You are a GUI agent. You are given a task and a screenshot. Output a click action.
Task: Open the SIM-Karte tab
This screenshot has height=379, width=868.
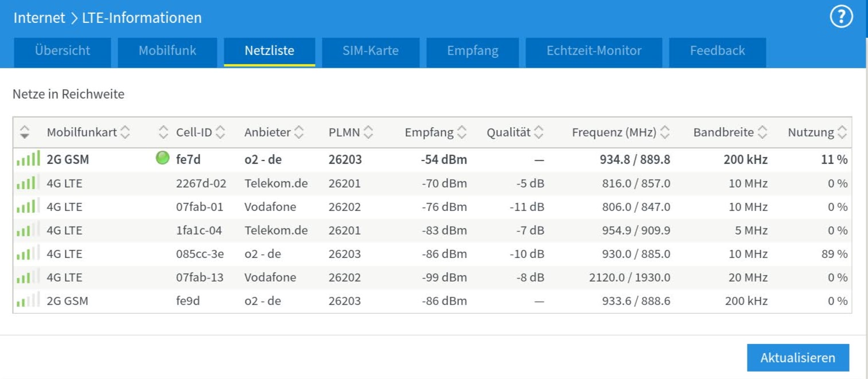[371, 50]
